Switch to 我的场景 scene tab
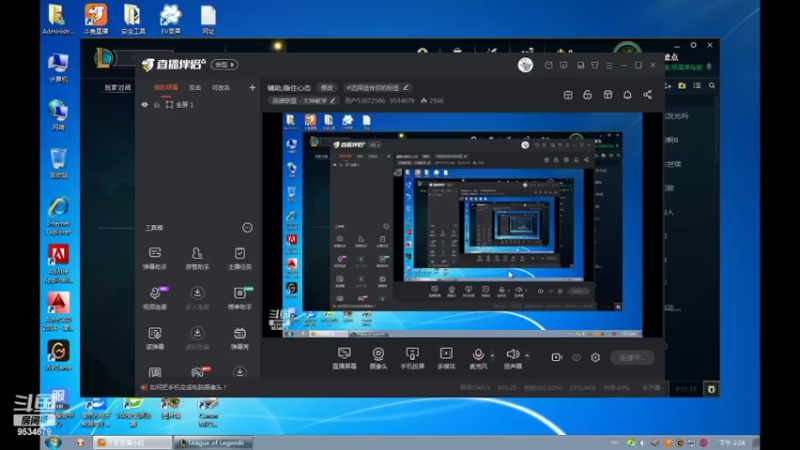This screenshot has height=450, width=800. tap(166, 88)
